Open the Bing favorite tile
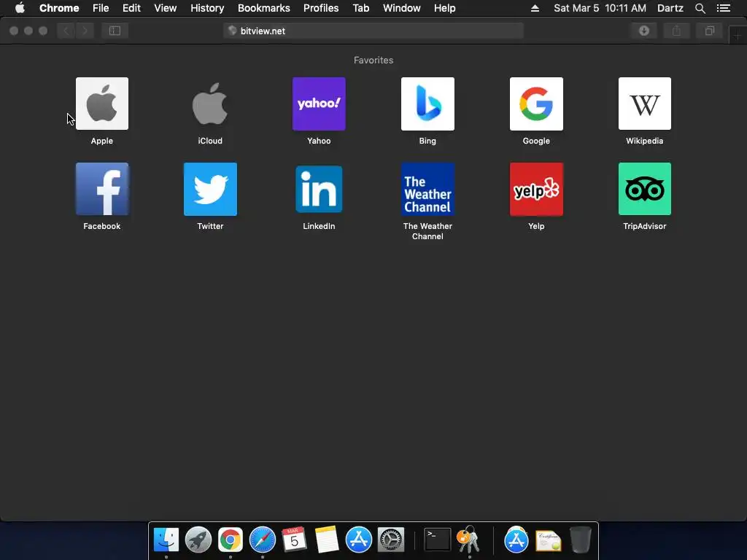This screenshot has width=747, height=560. pyautogui.click(x=427, y=104)
